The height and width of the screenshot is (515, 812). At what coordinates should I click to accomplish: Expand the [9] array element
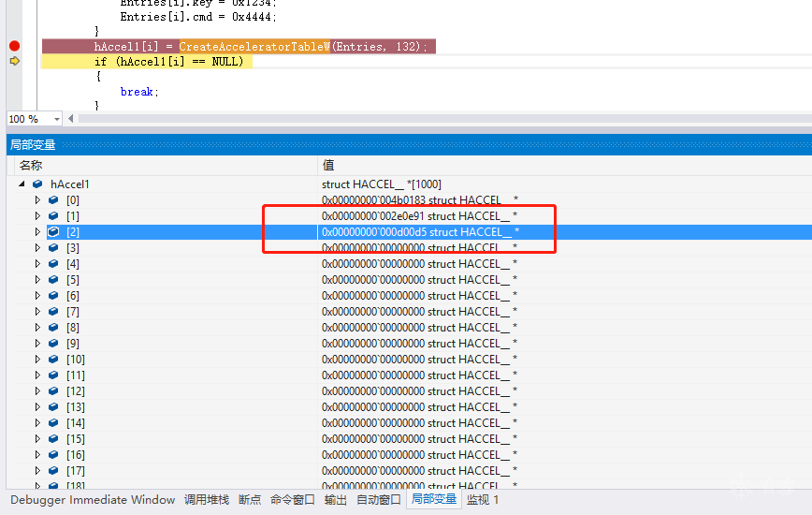37,344
